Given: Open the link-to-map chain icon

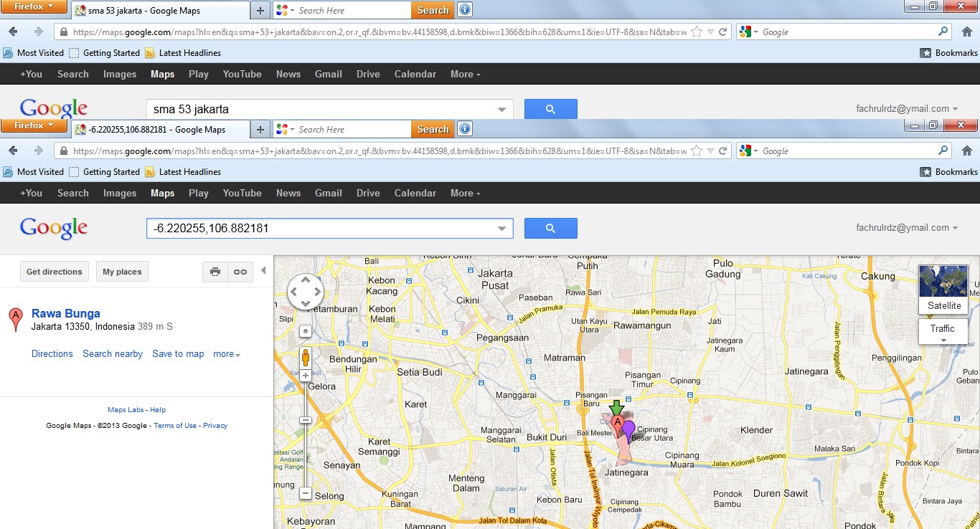Looking at the screenshot, I should [x=240, y=272].
